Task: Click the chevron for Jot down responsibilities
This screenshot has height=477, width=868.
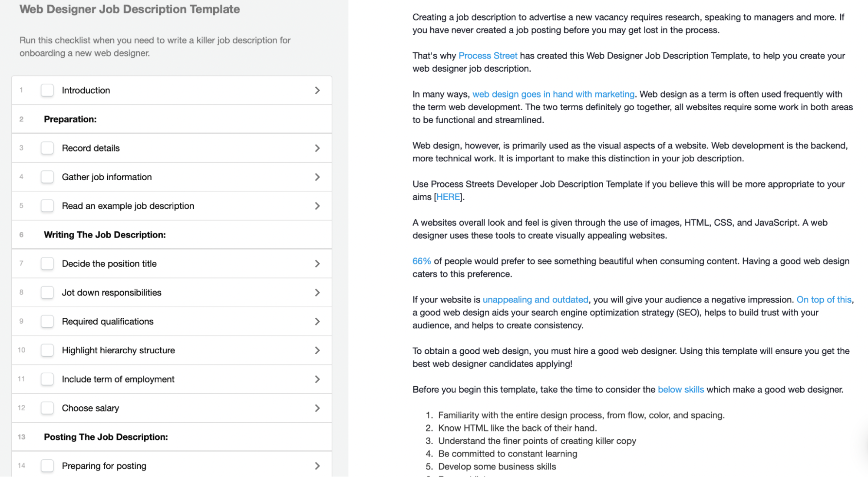Action: [317, 292]
